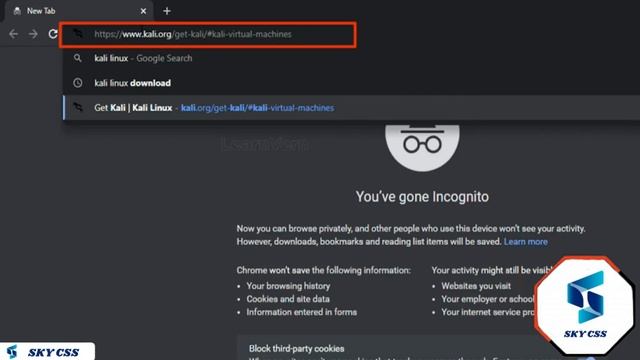Click the incognito icon on New Tab
Screen dimensions: 640x360
tap(17, 11)
